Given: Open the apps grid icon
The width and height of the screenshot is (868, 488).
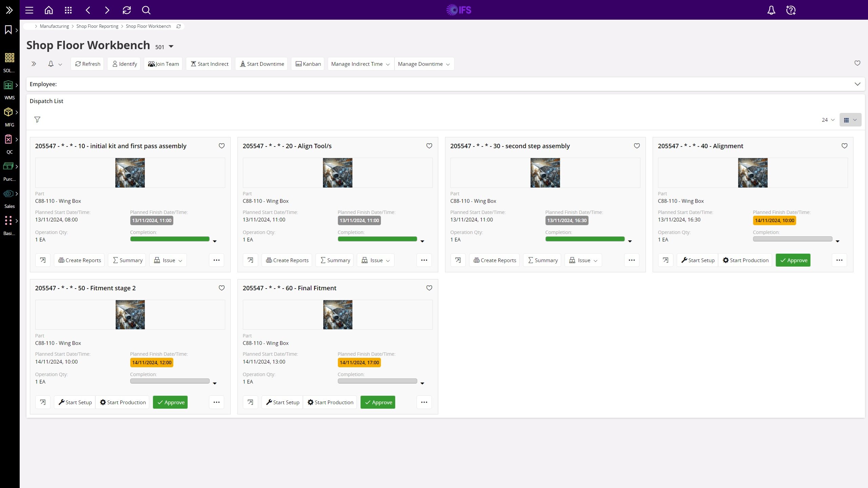Looking at the screenshot, I should point(68,10).
